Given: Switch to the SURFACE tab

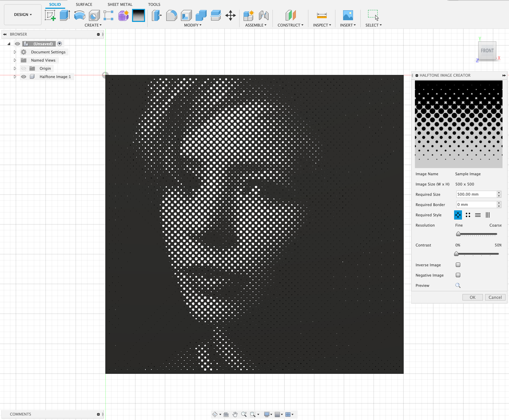Looking at the screenshot, I should 84,4.
